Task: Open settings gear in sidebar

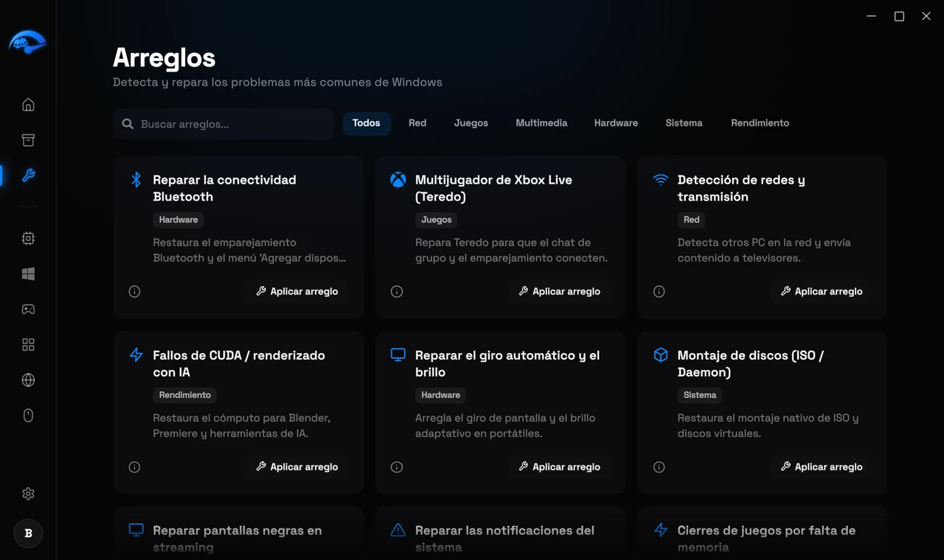Action: click(x=28, y=494)
